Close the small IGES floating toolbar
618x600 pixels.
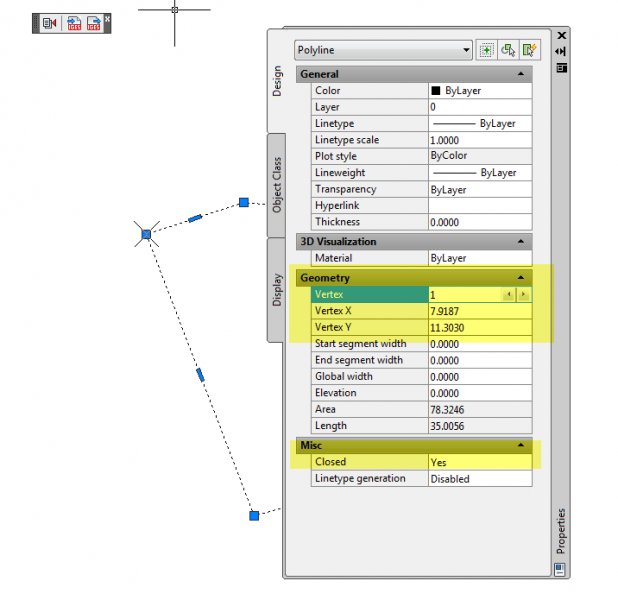(108, 19)
